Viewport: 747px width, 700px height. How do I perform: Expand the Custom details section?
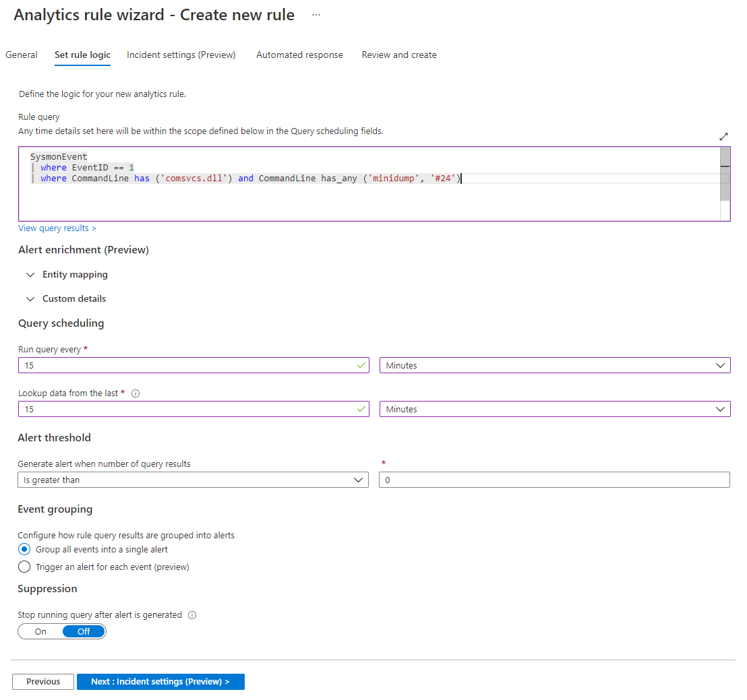[30, 298]
